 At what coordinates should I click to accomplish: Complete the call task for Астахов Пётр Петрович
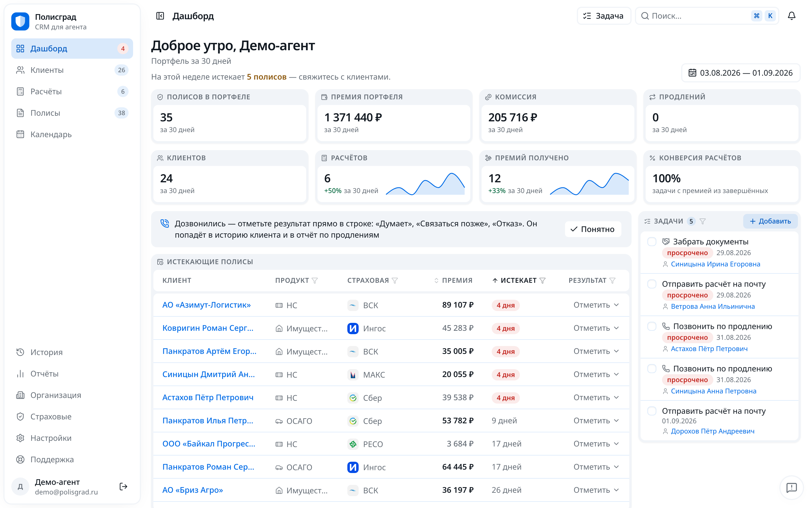coord(652,326)
